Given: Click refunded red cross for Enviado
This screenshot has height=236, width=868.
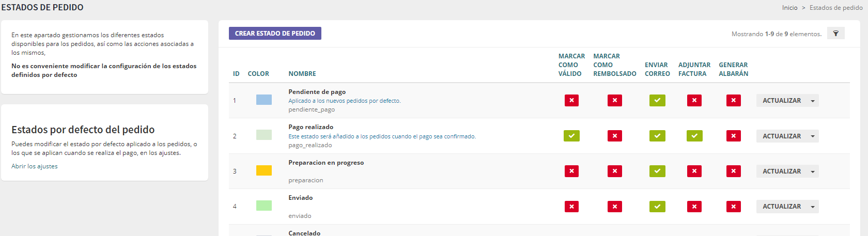Looking at the screenshot, I should point(614,207).
